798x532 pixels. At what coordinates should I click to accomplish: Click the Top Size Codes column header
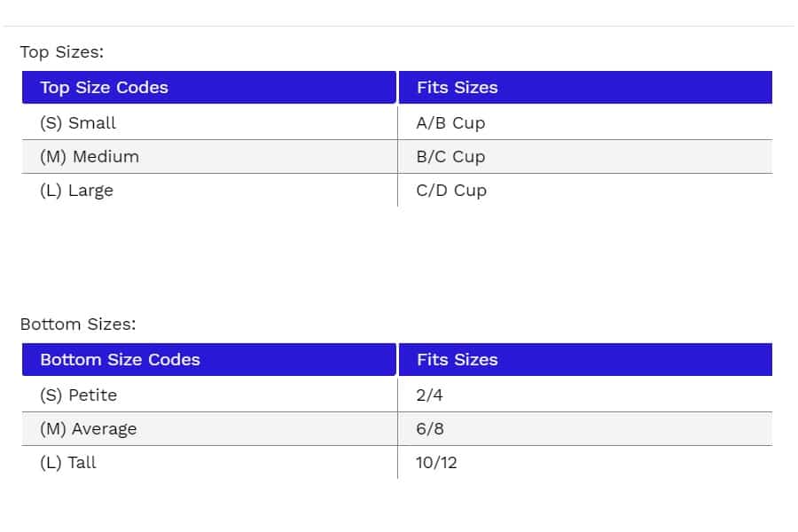tap(104, 88)
